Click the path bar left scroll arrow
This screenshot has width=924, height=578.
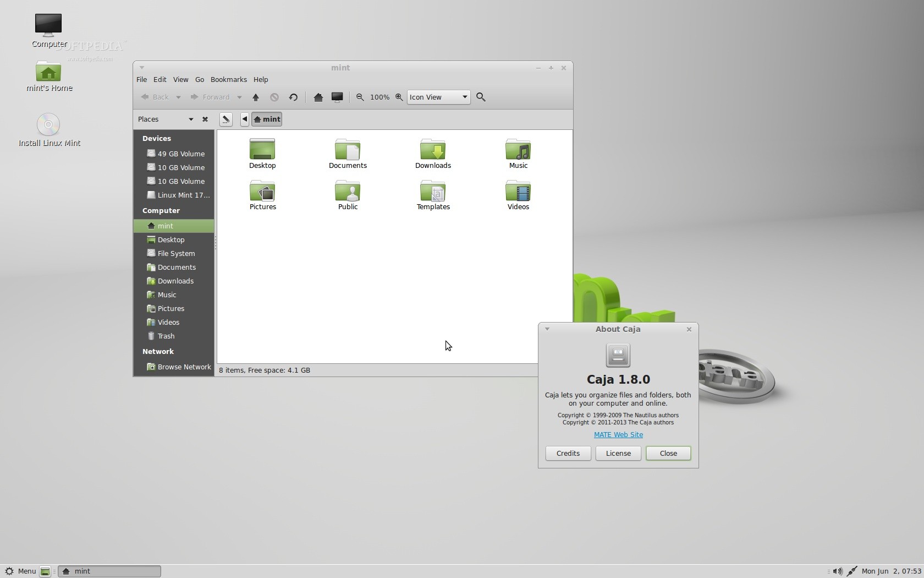pyautogui.click(x=245, y=119)
